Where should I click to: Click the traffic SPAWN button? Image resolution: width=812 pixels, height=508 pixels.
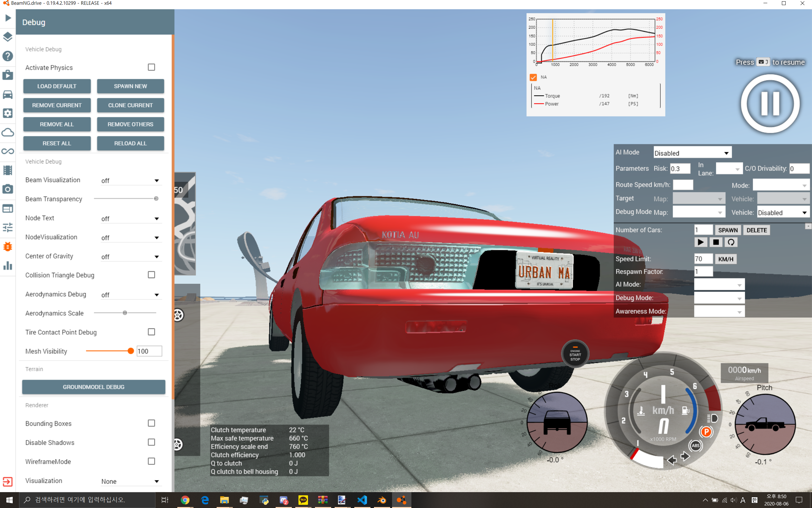(x=728, y=230)
